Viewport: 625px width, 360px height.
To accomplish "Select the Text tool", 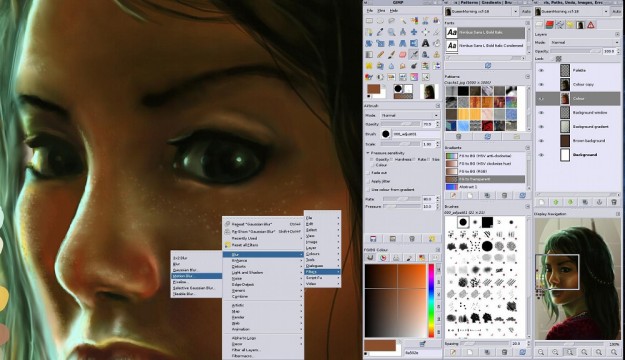I will coord(425,43).
